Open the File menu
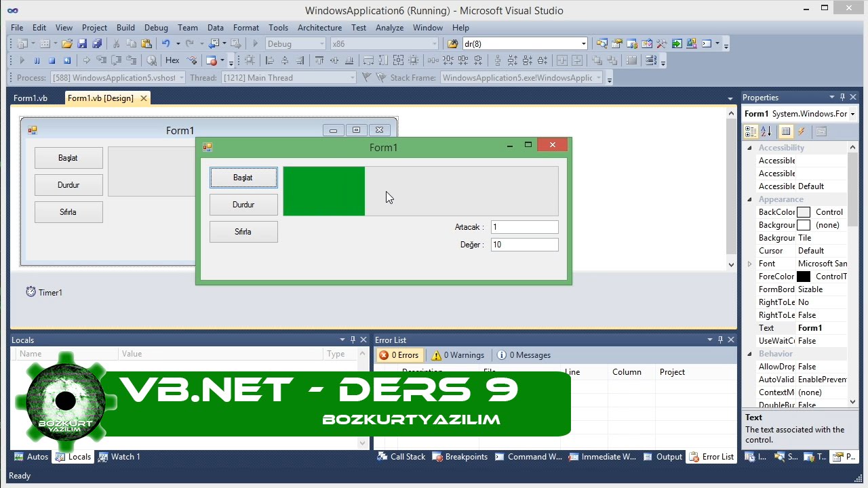Image resolution: width=868 pixels, height=488 pixels. [x=17, y=27]
